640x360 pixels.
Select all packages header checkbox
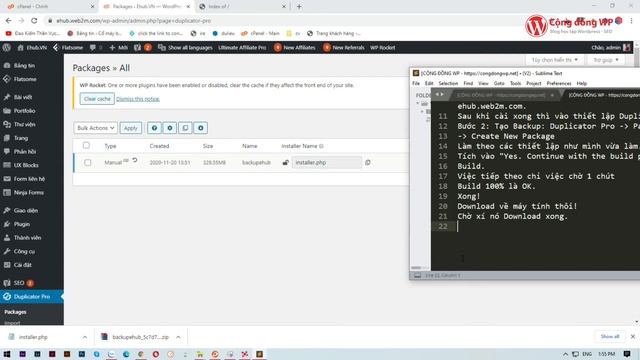(x=86, y=145)
